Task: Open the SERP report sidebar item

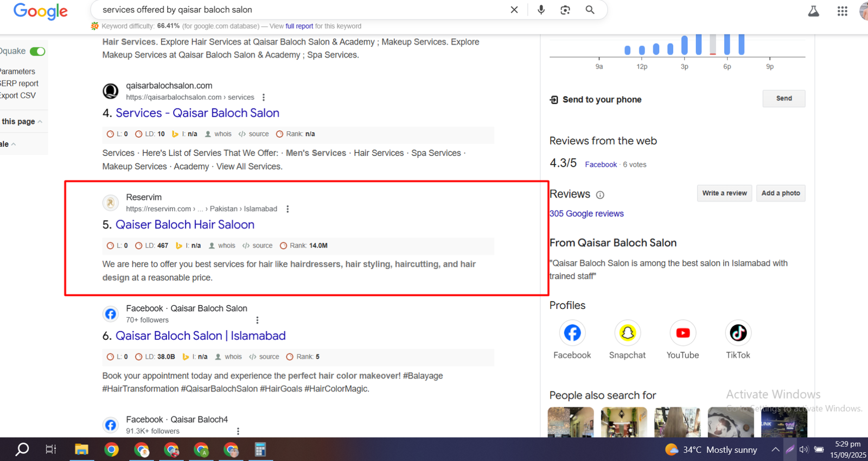Action: point(20,84)
